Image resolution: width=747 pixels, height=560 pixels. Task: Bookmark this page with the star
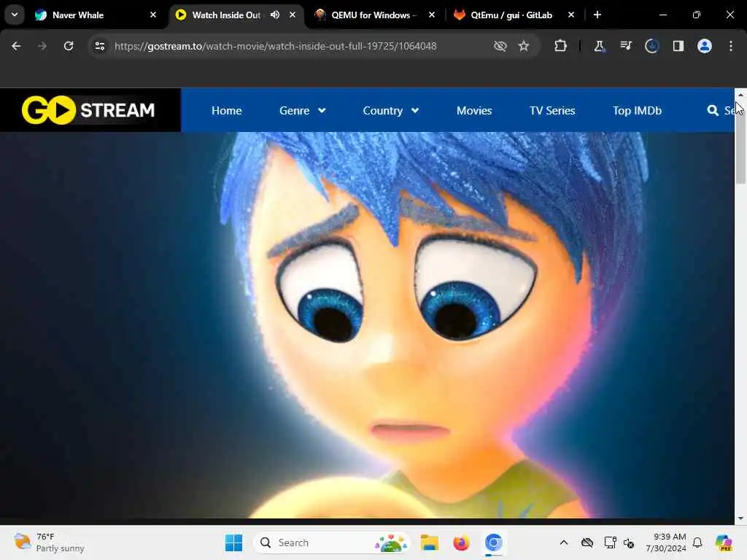[x=524, y=46]
